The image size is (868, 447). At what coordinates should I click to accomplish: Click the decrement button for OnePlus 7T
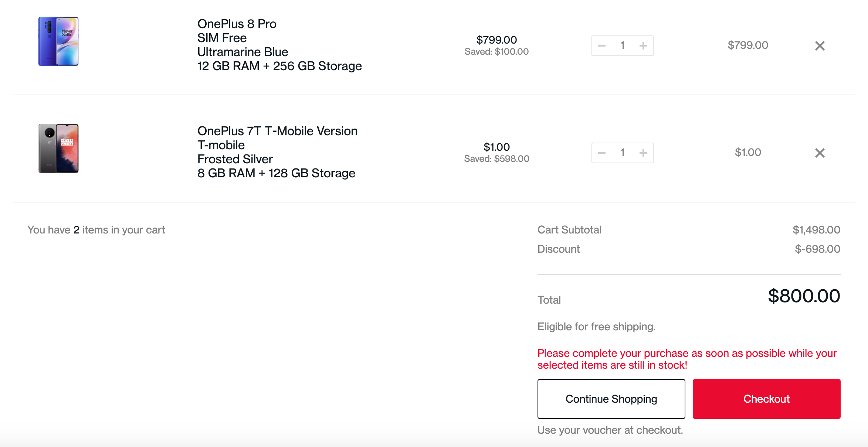(x=602, y=152)
